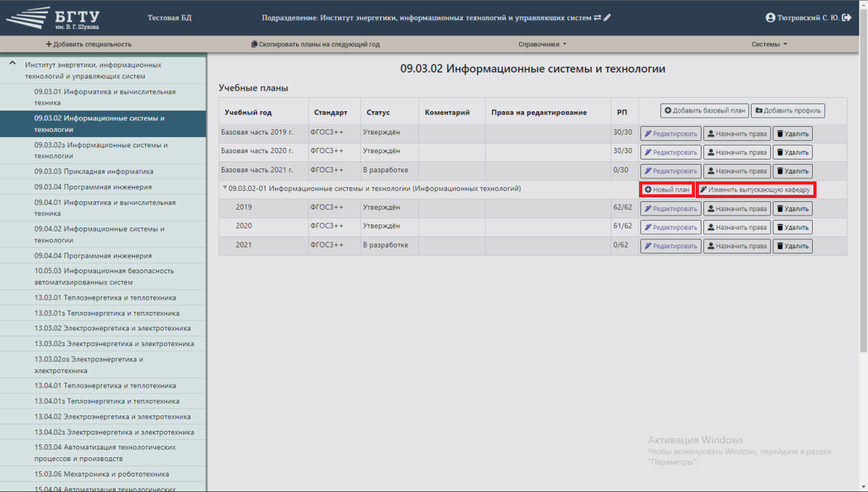Delete the 2020 profile plan
Screen dimensions: 868x492
tap(792, 227)
